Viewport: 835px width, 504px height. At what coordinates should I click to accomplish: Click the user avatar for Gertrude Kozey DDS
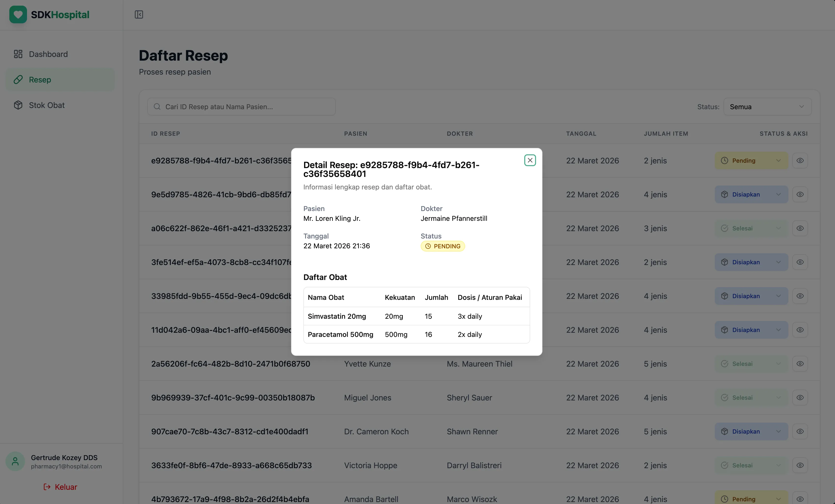pos(15,461)
